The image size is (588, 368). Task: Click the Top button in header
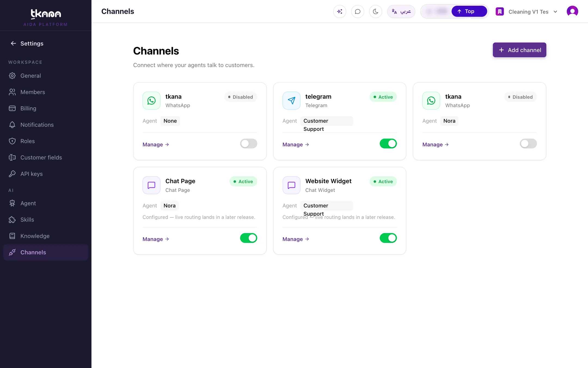coord(469,11)
